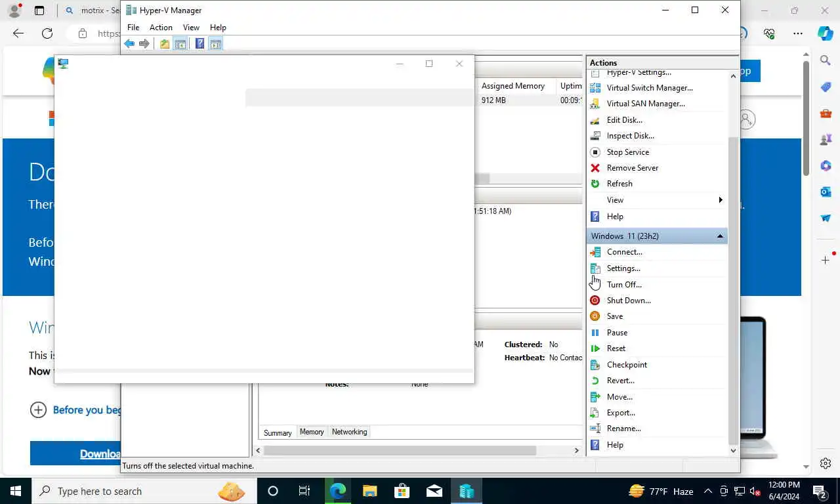Open Copilot icon in Edge
The image size is (840, 504).
coord(826,33)
